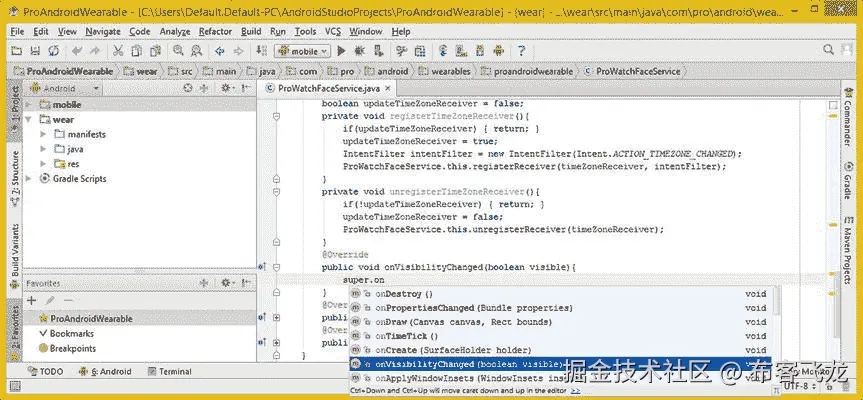Click the Save All toolbar icon

35,51
